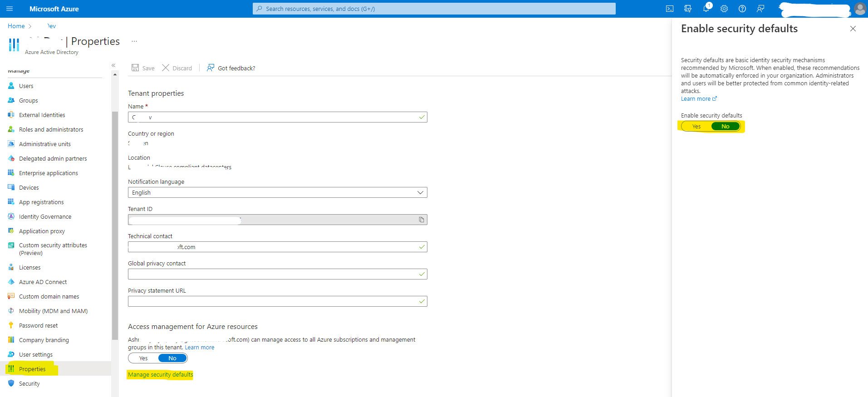Set Access management for Azure resources to No
Screen dimensions: 868x397
point(172,358)
